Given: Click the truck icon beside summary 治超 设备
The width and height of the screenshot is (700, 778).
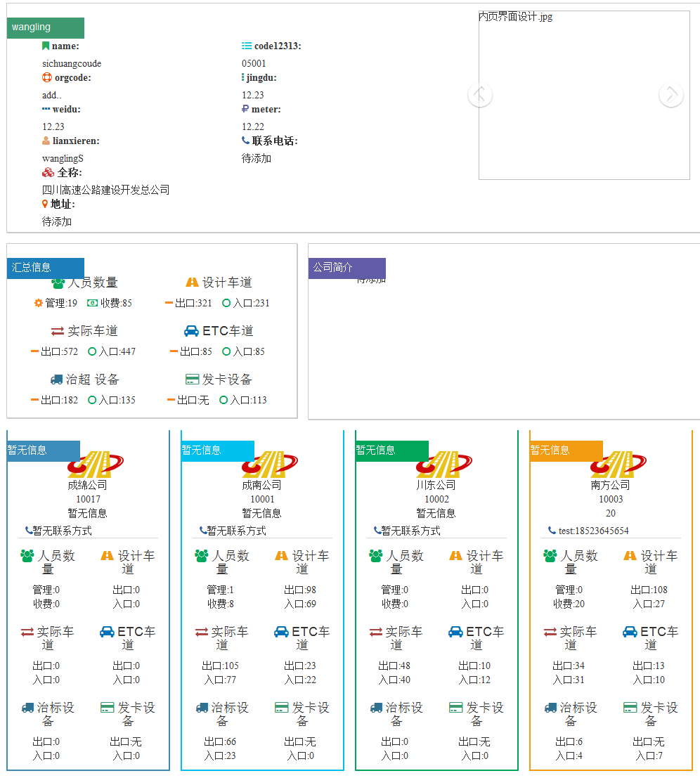Looking at the screenshot, I should coord(56,380).
